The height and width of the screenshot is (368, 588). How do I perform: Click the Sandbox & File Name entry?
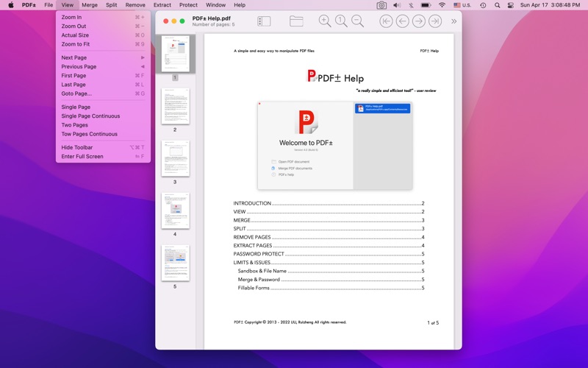click(x=331, y=271)
